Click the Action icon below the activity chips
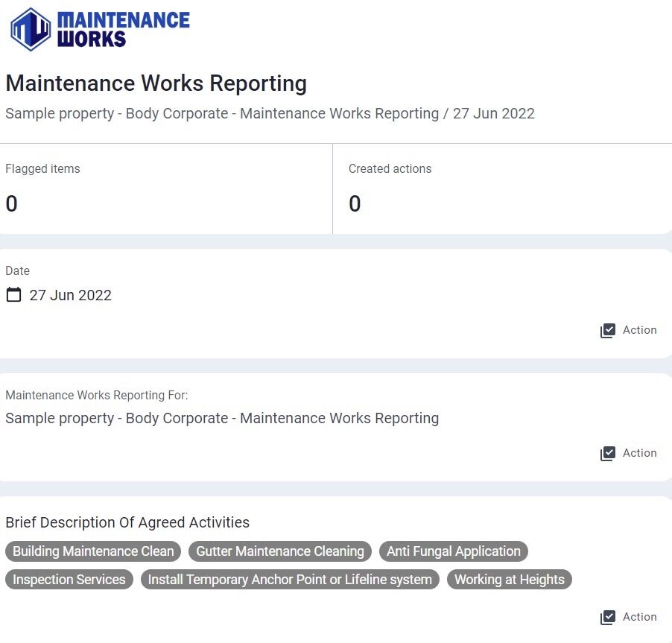The width and height of the screenshot is (672, 643). (608, 617)
